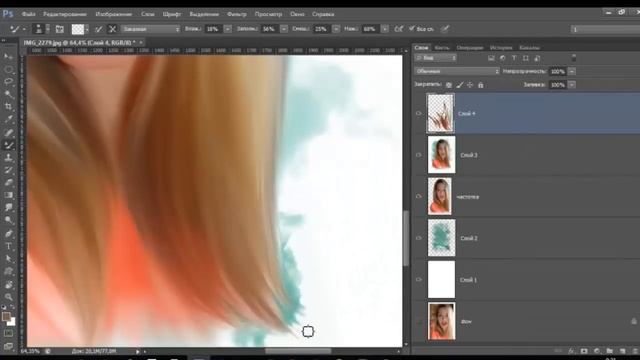This screenshot has height=360, width=640.
Task: Add layer style with fx button
Action: click(571, 351)
